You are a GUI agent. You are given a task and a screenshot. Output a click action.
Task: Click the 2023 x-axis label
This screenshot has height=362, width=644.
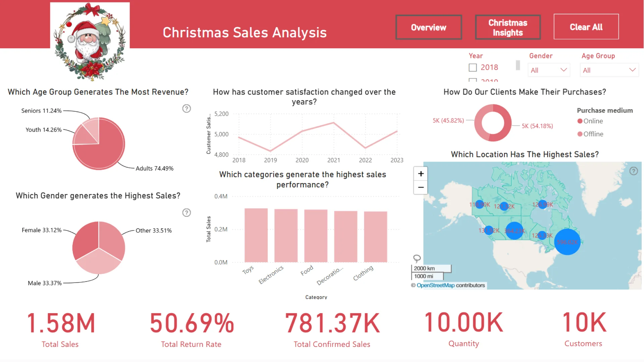pos(397,160)
